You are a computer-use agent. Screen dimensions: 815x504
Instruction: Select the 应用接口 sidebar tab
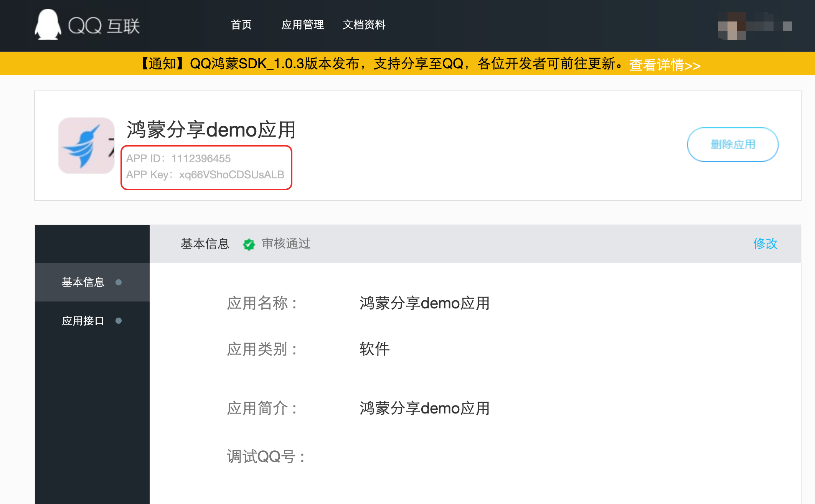coord(92,321)
